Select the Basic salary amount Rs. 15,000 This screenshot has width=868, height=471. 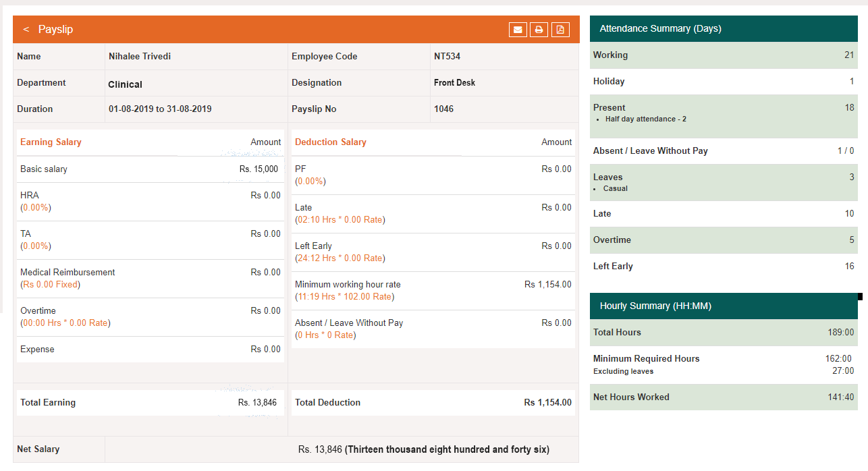[259, 169]
